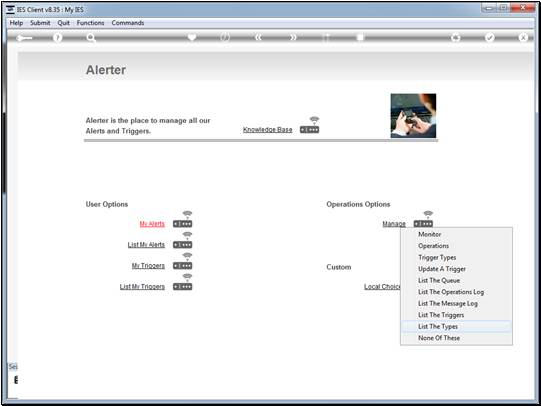The image size is (541, 406).
Task: Click the double right arrow icon
Action: click(x=293, y=37)
